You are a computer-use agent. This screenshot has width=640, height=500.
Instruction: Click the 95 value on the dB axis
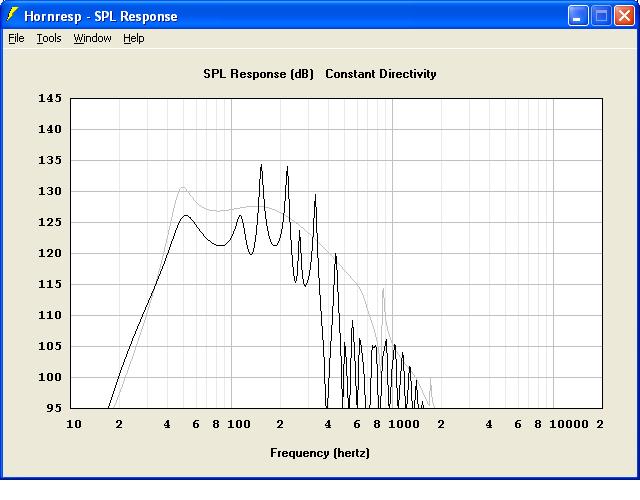click(x=54, y=408)
